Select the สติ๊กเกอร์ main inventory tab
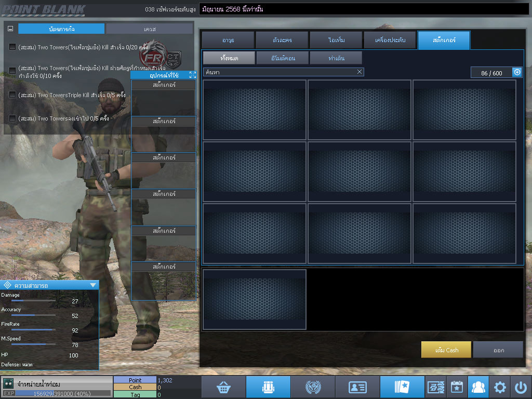The height and width of the screenshot is (399, 532). click(444, 40)
